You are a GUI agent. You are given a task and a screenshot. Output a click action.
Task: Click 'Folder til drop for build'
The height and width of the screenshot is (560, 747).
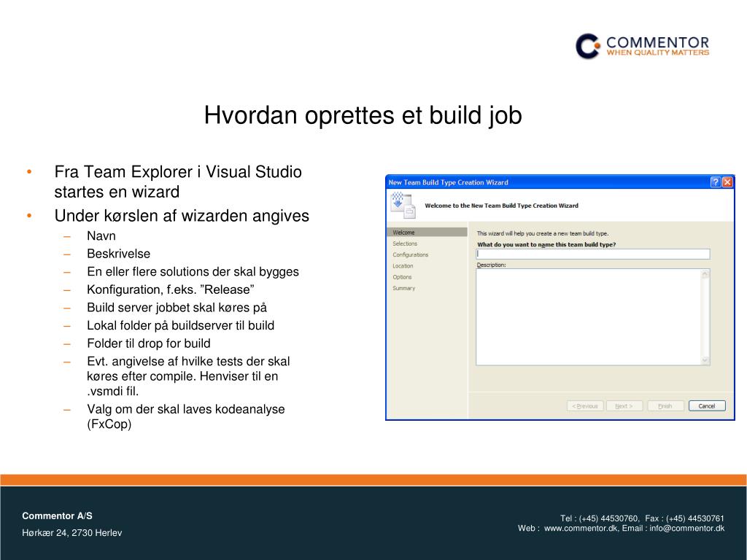[x=148, y=343]
